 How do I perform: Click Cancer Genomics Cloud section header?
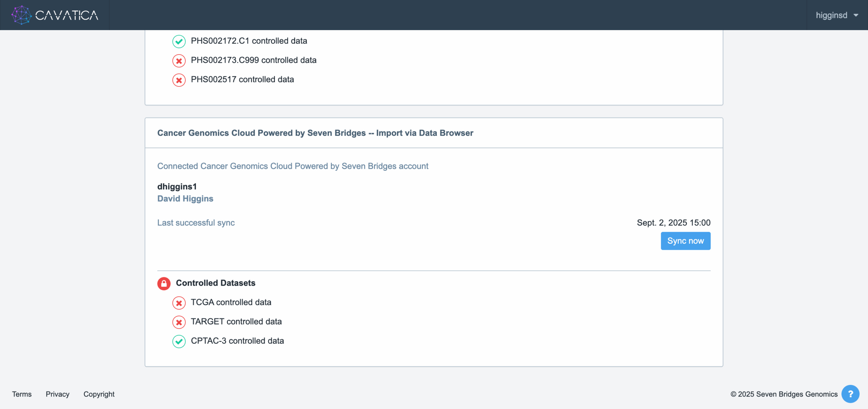[315, 133]
